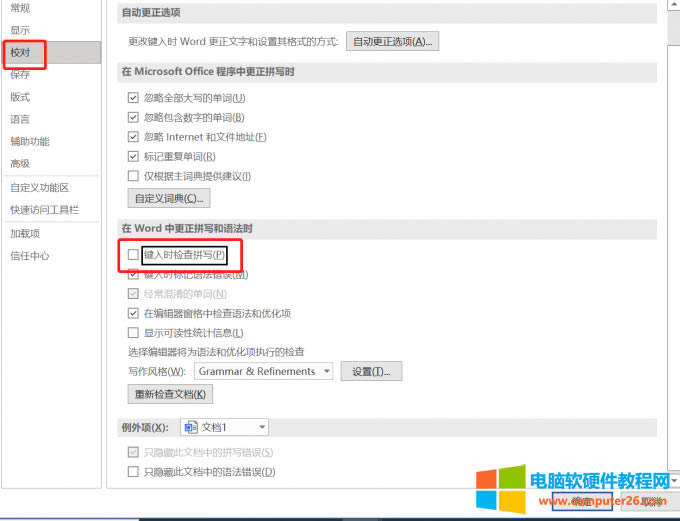Check 显示可读性统计信息 option
680x521 pixels.
click(x=133, y=333)
